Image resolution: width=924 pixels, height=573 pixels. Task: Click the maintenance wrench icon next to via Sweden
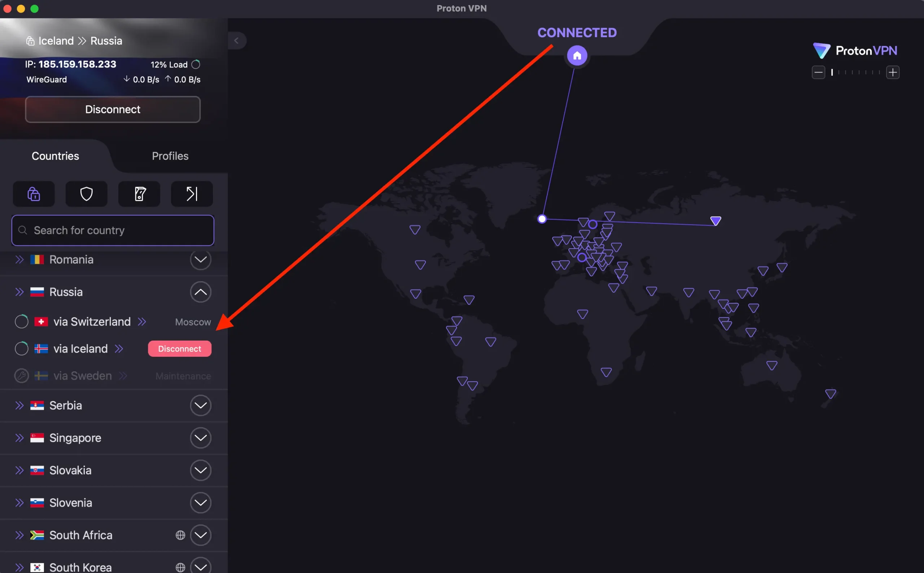[22, 376]
